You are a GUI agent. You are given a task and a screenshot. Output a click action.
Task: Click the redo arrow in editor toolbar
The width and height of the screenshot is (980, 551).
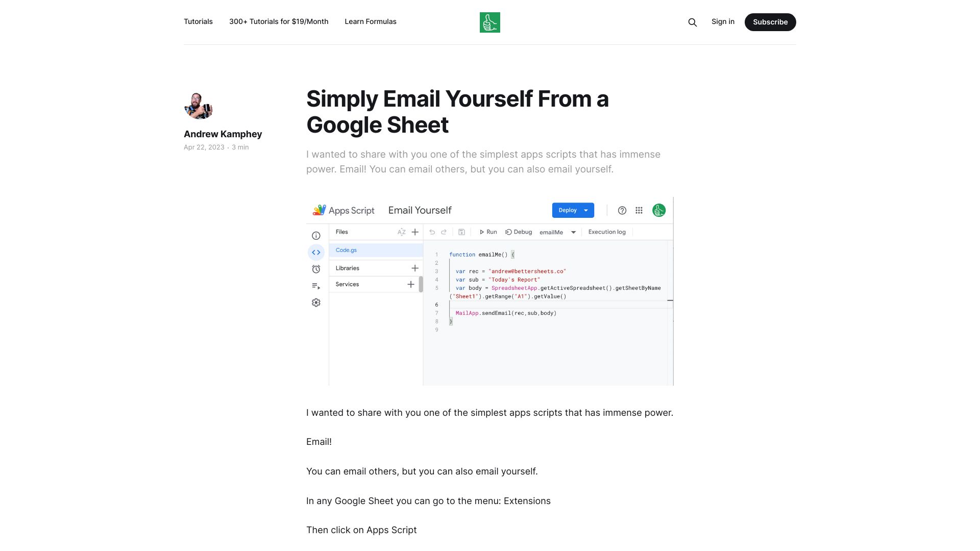point(444,232)
